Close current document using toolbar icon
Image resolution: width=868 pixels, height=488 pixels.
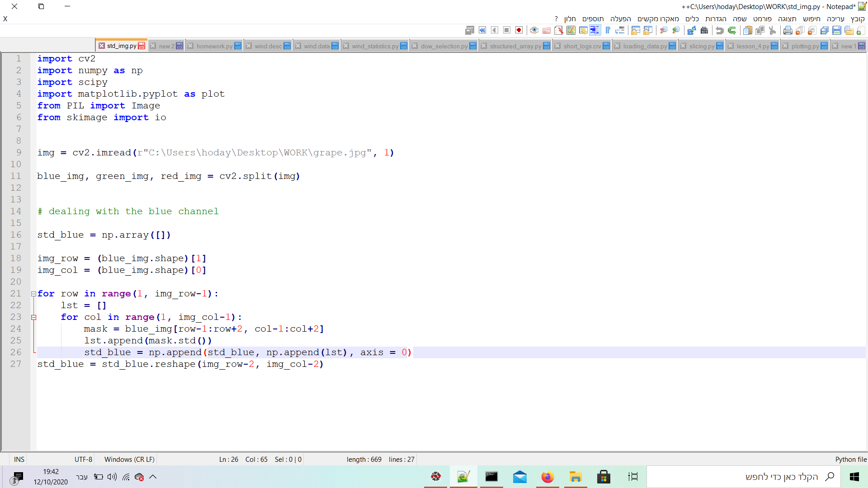(812, 30)
